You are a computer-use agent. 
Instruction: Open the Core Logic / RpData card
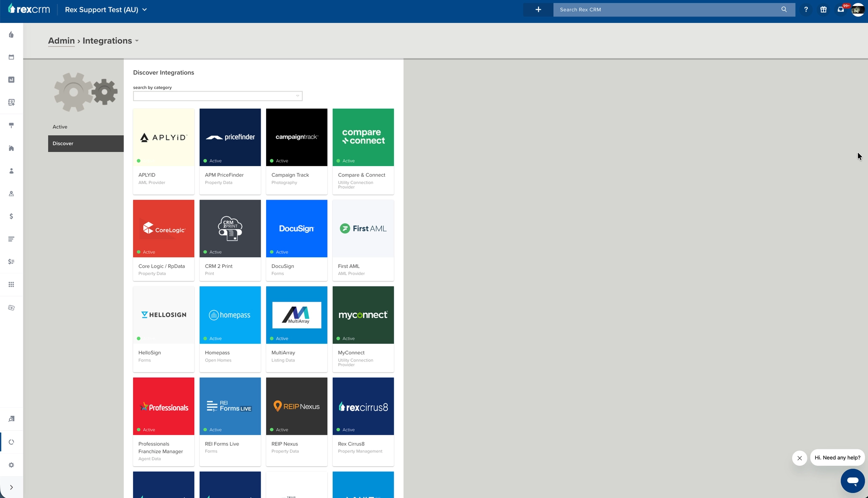click(x=164, y=240)
